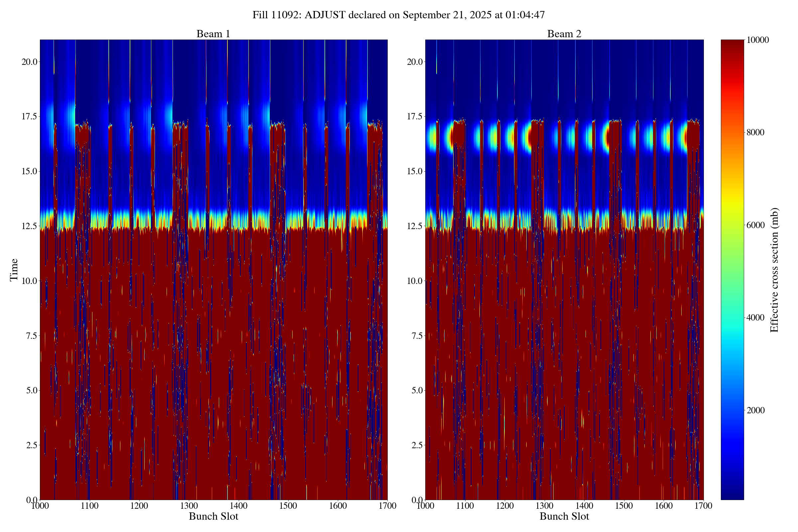Click the 1500 x-tick under Beam 2
The height and width of the screenshot is (532, 798).
coord(624,506)
